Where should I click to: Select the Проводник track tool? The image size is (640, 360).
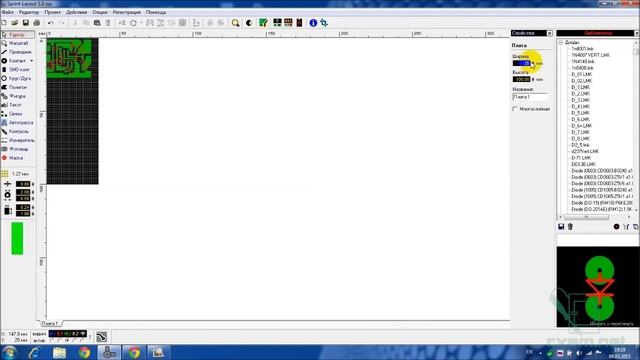(18, 52)
